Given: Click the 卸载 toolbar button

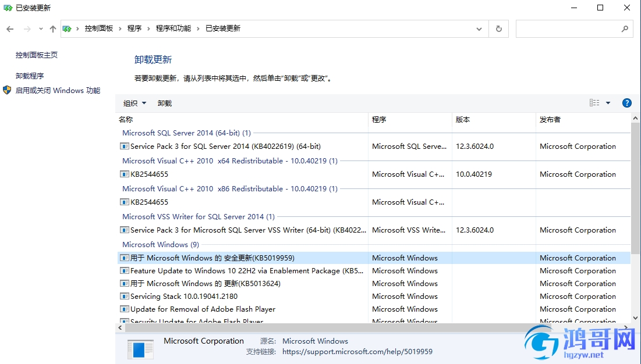Looking at the screenshot, I should tap(164, 104).
